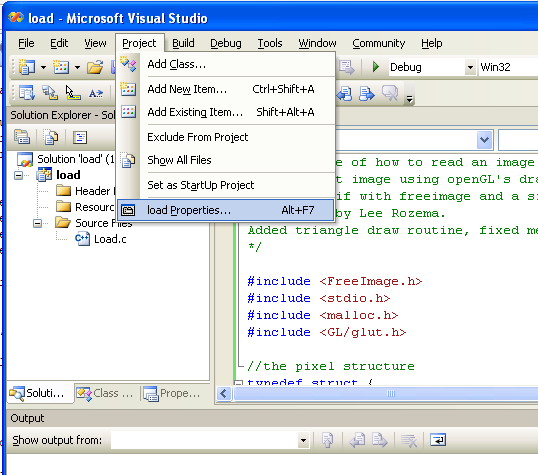
Task: Open the code editor scope dropdown arrow
Action: (484, 140)
